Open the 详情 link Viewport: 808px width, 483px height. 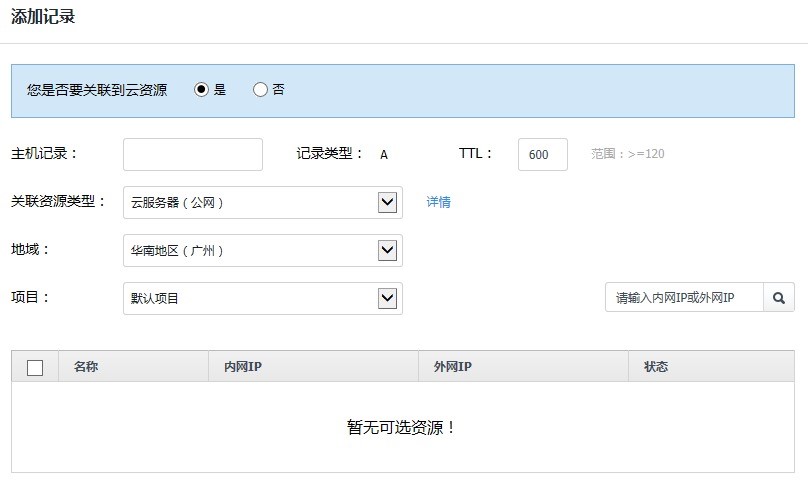pos(439,202)
